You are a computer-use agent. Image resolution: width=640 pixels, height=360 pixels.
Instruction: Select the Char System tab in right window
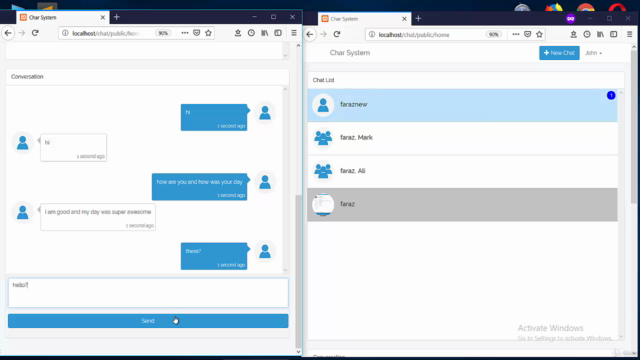pyautogui.click(x=364, y=19)
